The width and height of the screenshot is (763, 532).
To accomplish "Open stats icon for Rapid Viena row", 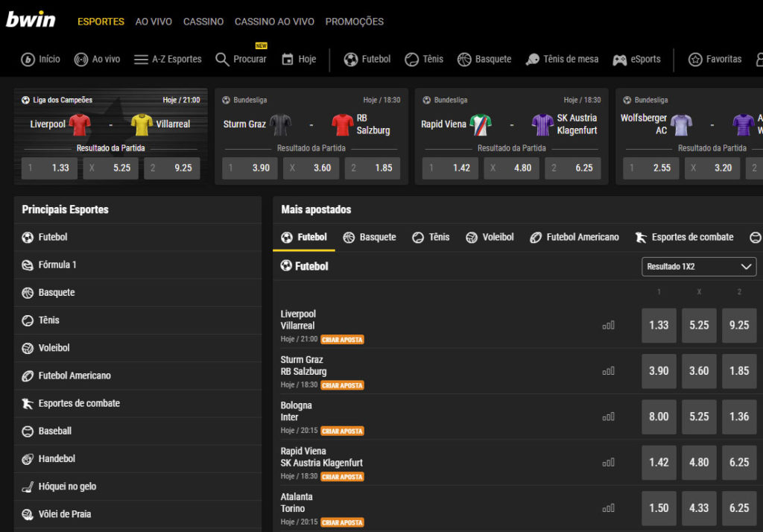I will [x=608, y=463].
